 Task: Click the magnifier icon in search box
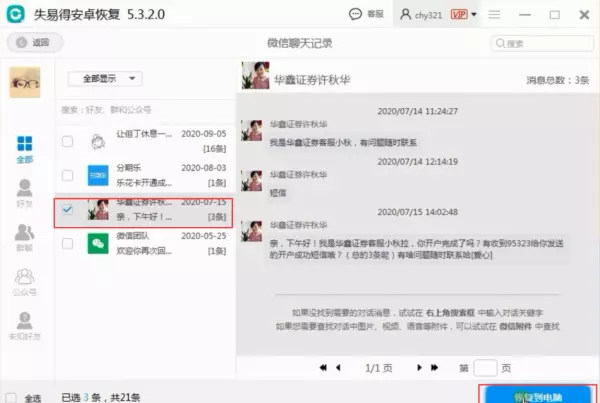click(500, 43)
